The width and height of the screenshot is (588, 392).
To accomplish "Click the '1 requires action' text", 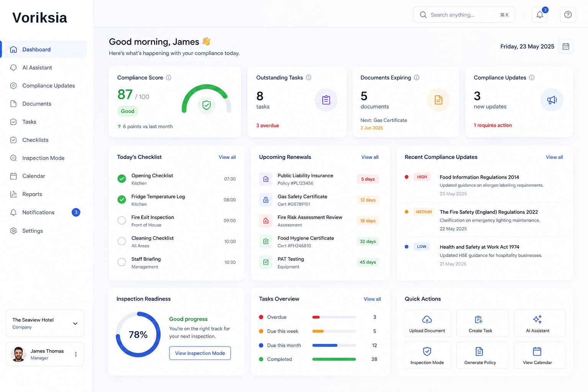I will (x=493, y=125).
